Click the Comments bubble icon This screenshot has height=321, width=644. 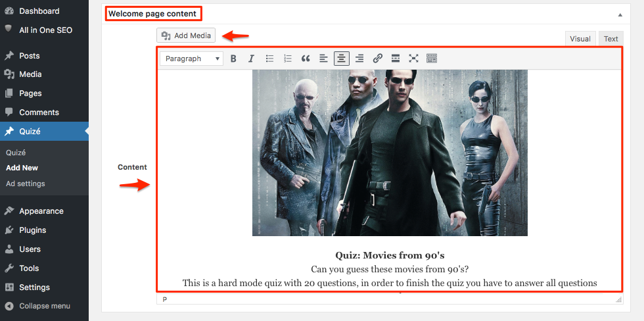click(9, 112)
